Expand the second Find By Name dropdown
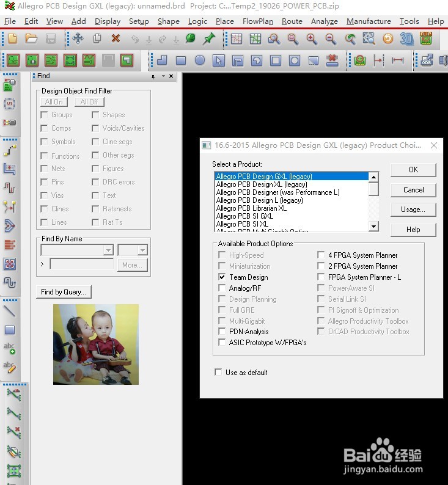The width and height of the screenshot is (448, 485). 142,250
